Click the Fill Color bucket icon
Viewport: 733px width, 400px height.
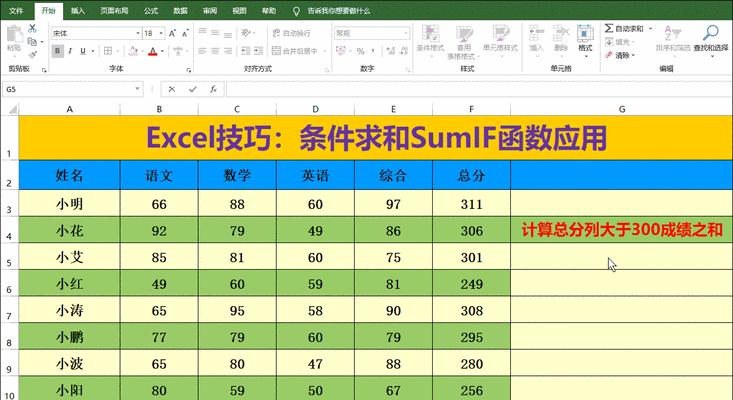click(133, 50)
